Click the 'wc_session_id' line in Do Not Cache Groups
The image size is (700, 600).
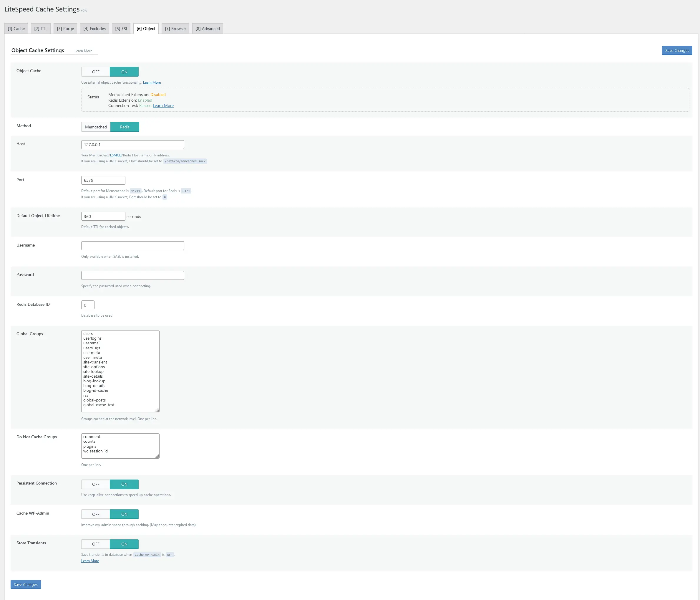click(x=95, y=451)
